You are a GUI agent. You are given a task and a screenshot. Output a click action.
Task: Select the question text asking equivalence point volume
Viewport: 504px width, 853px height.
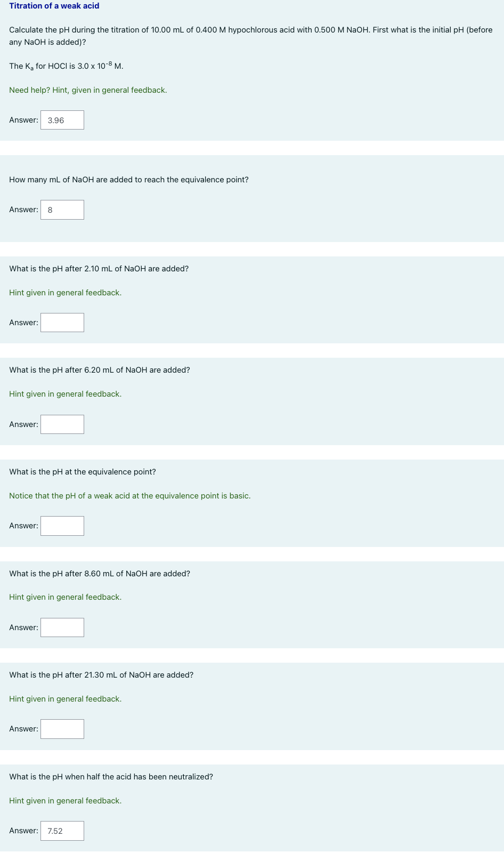coord(128,180)
